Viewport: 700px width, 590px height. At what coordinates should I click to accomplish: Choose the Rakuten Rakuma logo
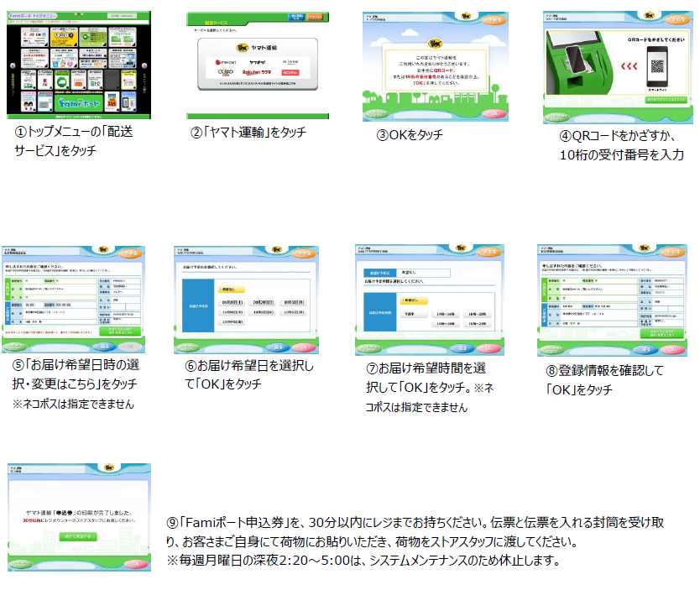pyautogui.click(x=258, y=74)
